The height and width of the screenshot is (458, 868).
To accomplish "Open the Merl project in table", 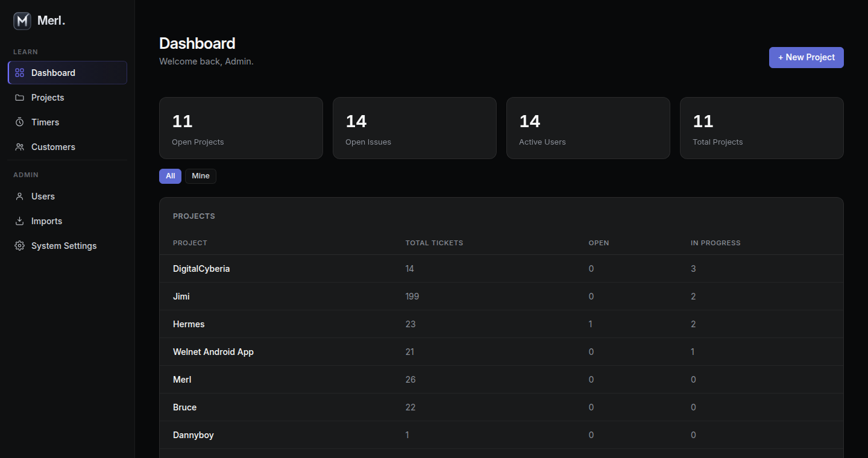I will coord(182,380).
